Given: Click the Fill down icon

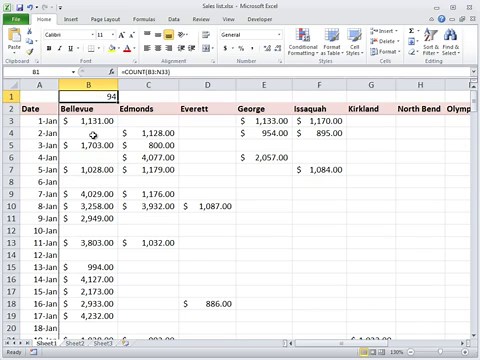Looking at the screenshot, I should [412, 41].
